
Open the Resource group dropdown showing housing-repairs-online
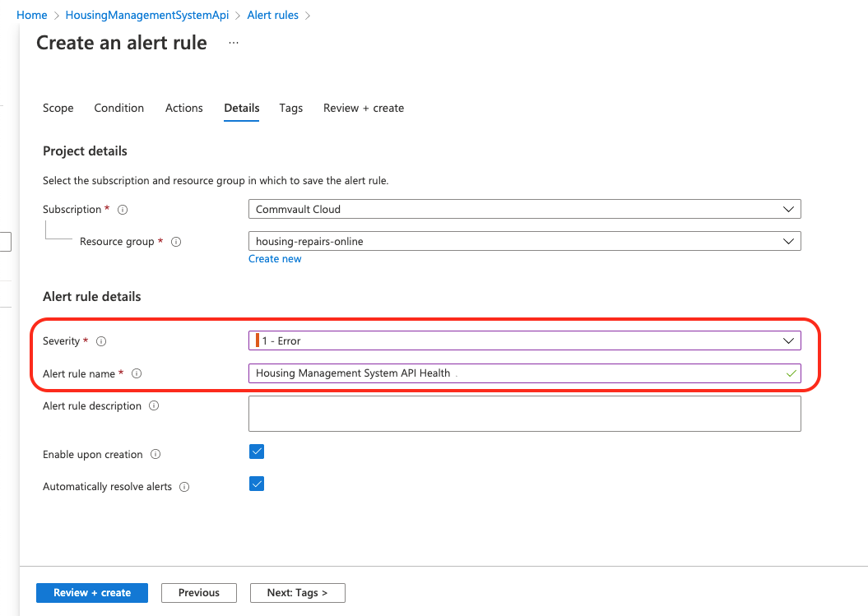coord(525,241)
